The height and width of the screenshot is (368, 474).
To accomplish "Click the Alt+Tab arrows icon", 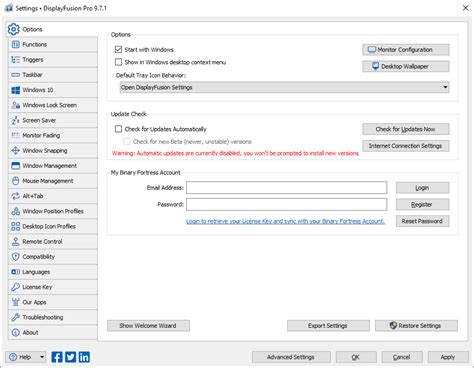I will 16,196.
